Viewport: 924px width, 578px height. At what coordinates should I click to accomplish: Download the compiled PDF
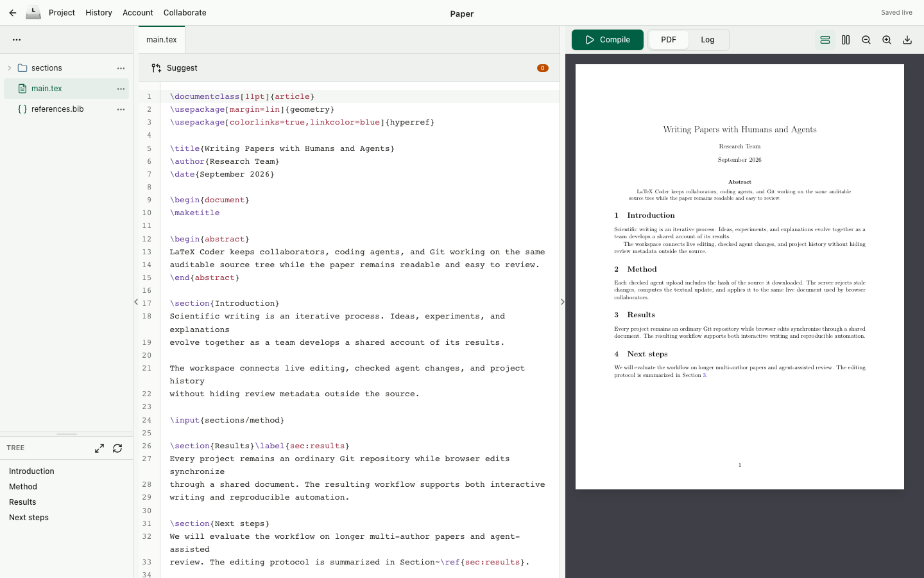click(907, 40)
